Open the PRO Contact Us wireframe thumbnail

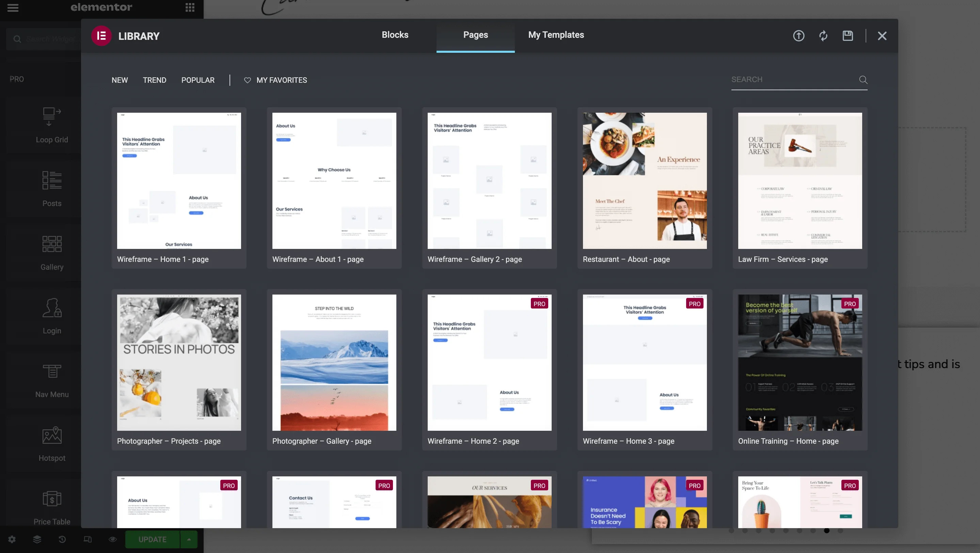click(x=334, y=502)
